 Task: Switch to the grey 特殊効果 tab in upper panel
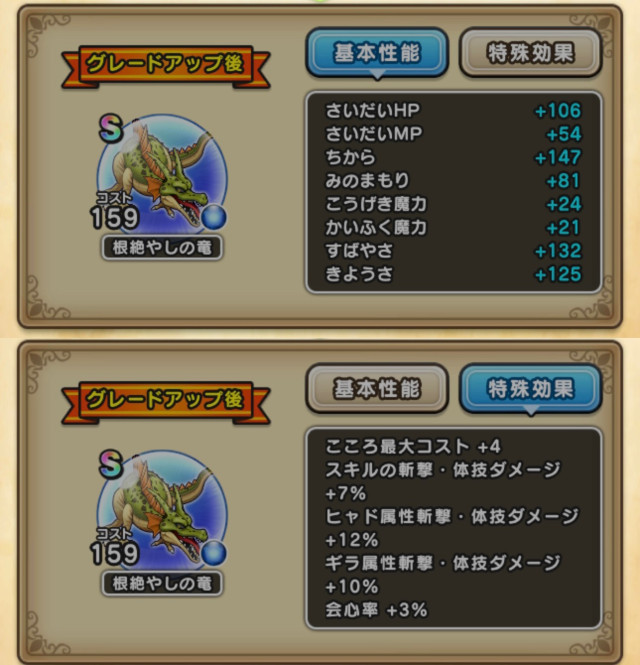531,53
